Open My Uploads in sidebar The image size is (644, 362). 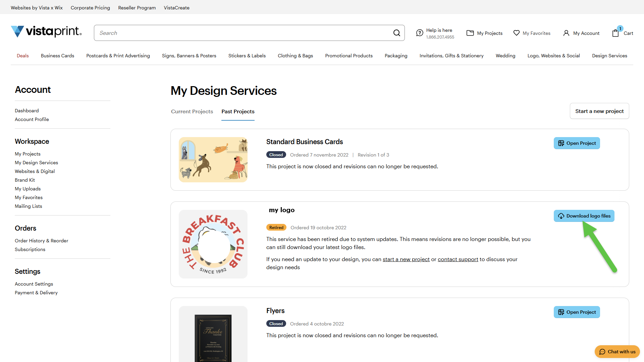(28, 189)
